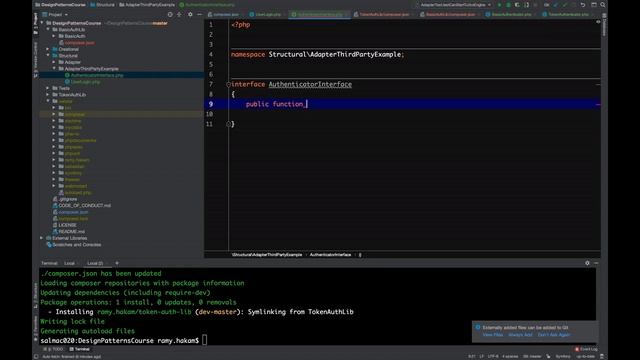Click the tool-windows square icon in bottom-left corner
This screenshot has height=360, width=640.
[x=36, y=356]
